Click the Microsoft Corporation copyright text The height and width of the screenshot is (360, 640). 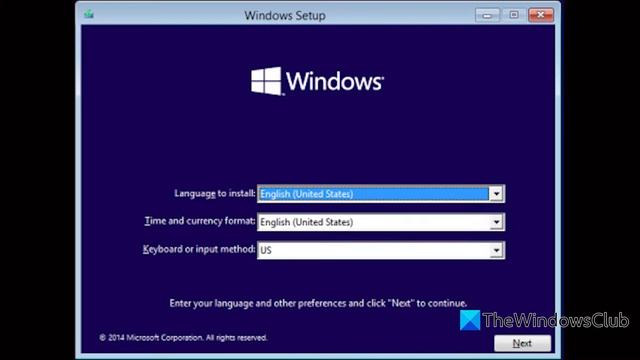pos(183,338)
